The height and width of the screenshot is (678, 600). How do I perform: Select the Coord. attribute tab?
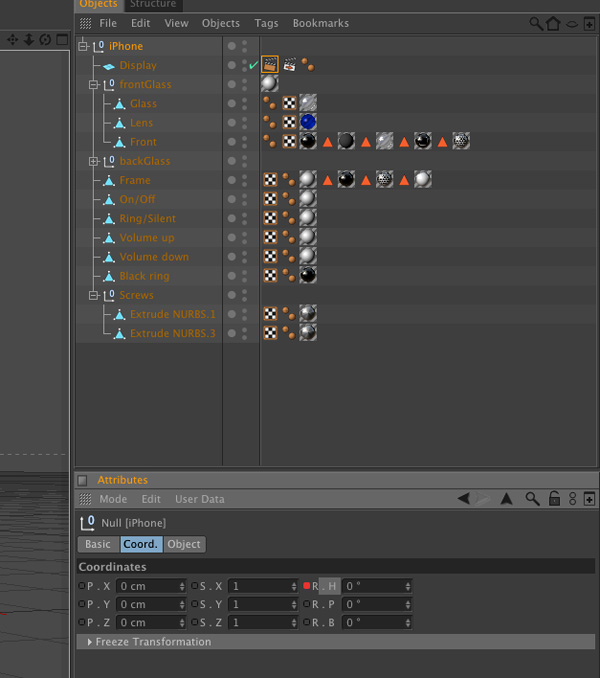coord(141,544)
